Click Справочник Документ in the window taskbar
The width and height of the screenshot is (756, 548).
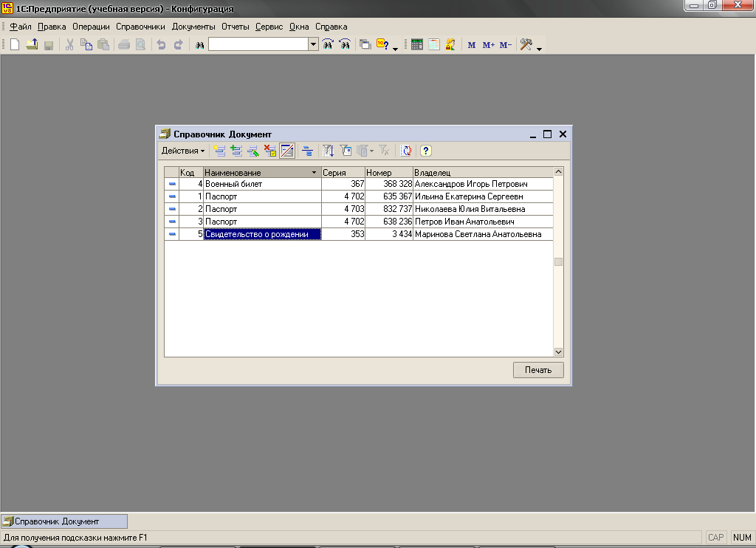click(63, 521)
